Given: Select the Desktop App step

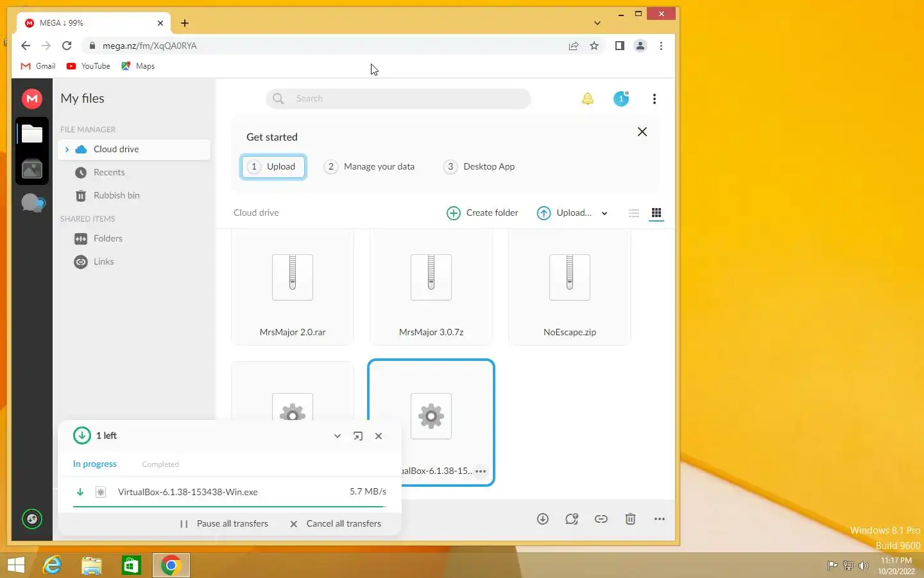Looking at the screenshot, I should (479, 167).
